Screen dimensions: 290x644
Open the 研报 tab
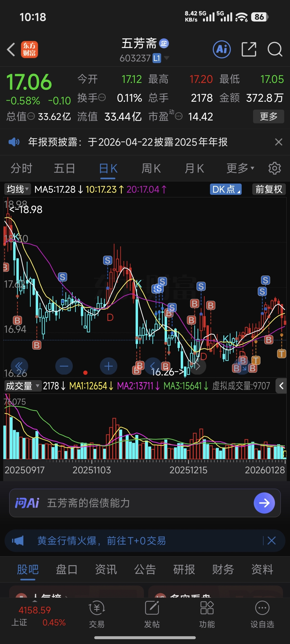point(184,569)
